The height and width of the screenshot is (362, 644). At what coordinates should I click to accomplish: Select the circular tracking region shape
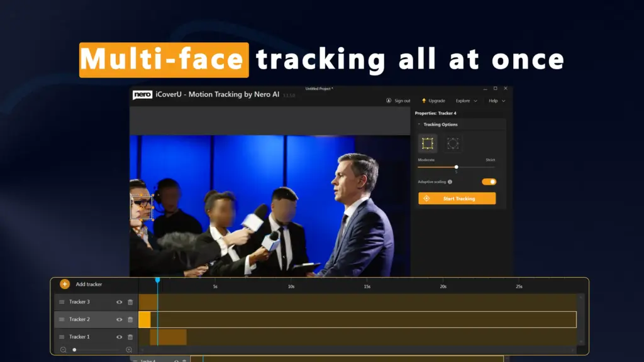click(x=453, y=143)
